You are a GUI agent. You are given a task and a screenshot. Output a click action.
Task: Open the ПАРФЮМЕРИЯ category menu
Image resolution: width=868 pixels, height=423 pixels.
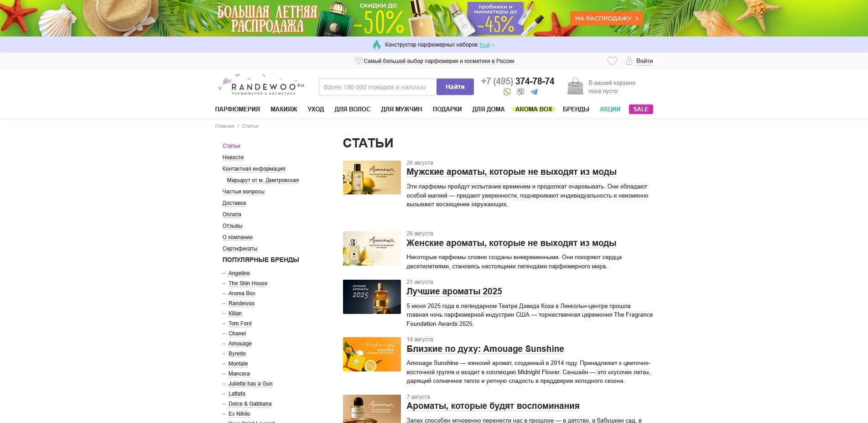click(x=237, y=109)
